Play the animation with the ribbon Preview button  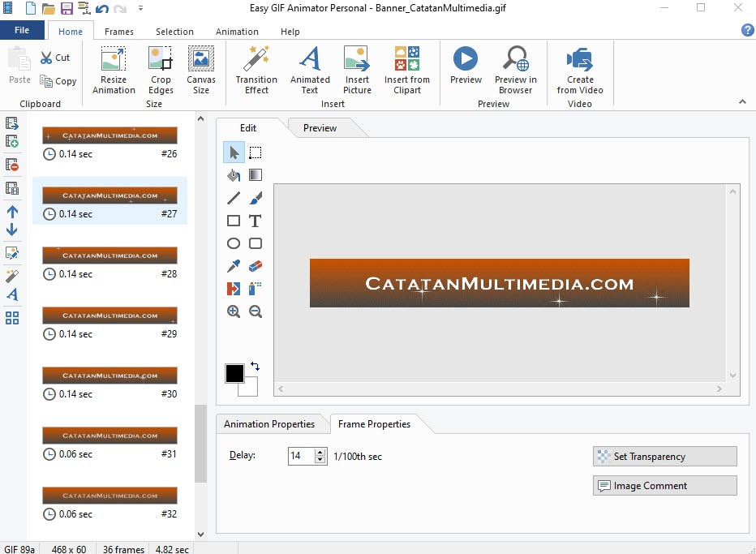point(466,65)
